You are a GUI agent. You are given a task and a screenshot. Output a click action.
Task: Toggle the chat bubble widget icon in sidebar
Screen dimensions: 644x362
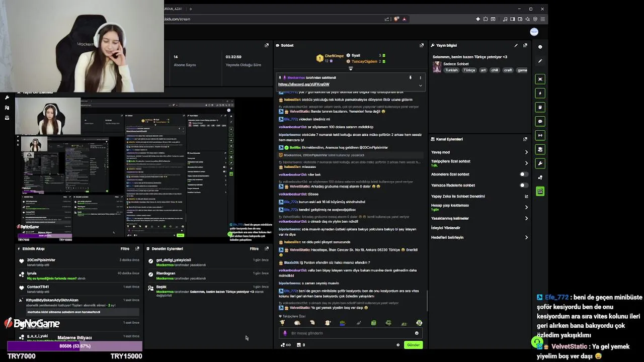click(x=540, y=121)
